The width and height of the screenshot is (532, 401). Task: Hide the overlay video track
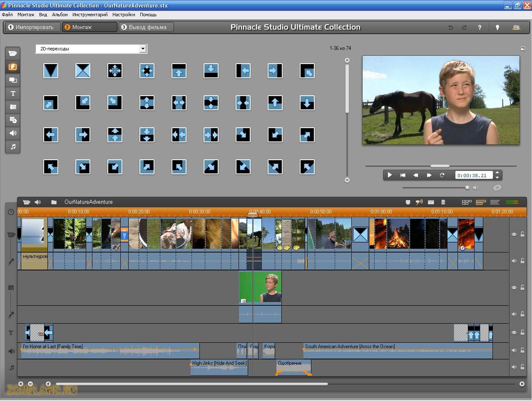(x=514, y=287)
